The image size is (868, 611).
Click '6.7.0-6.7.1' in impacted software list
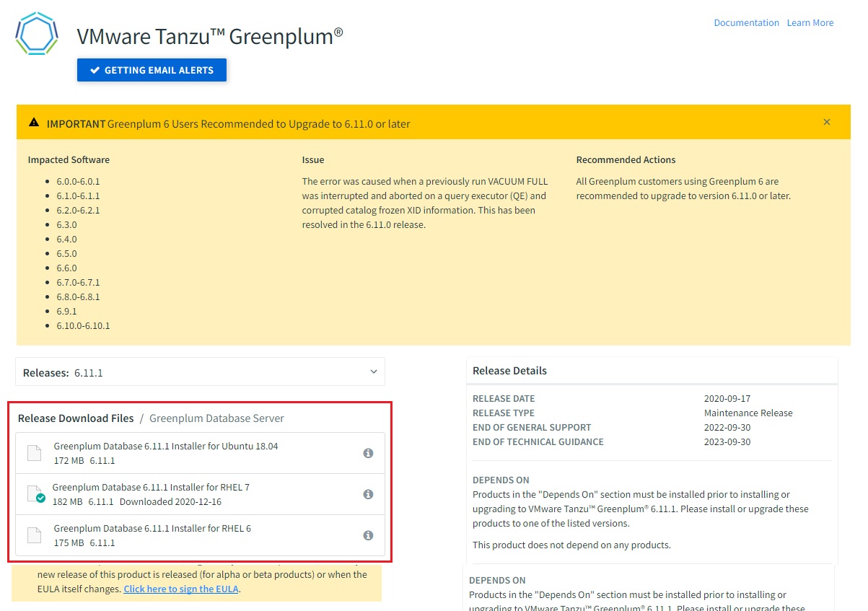click(x=78, y=282)
